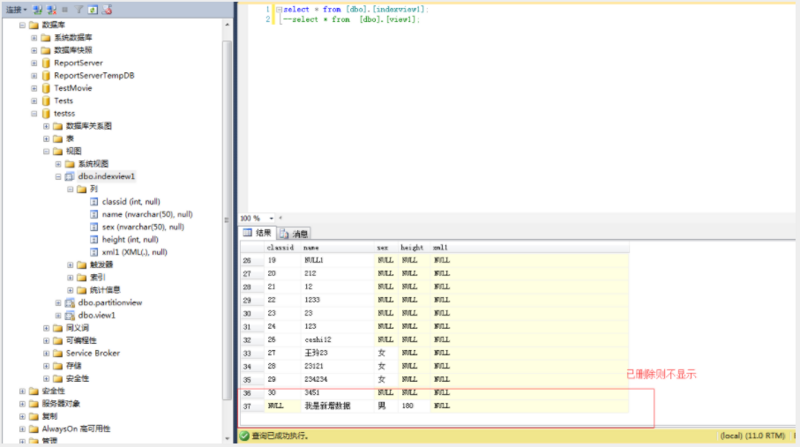Click the green success icon in status bar
The width and height of the screenshot is (800, 447).
244,436
